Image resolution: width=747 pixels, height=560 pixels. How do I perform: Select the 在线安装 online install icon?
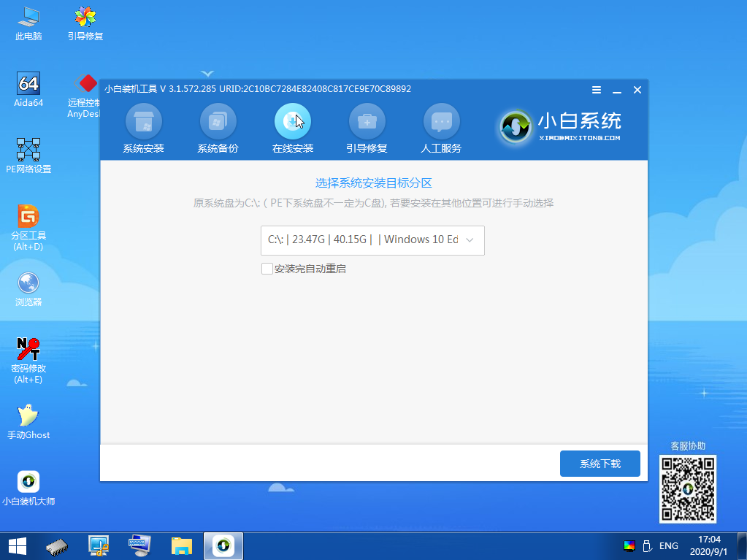[293, 120]
